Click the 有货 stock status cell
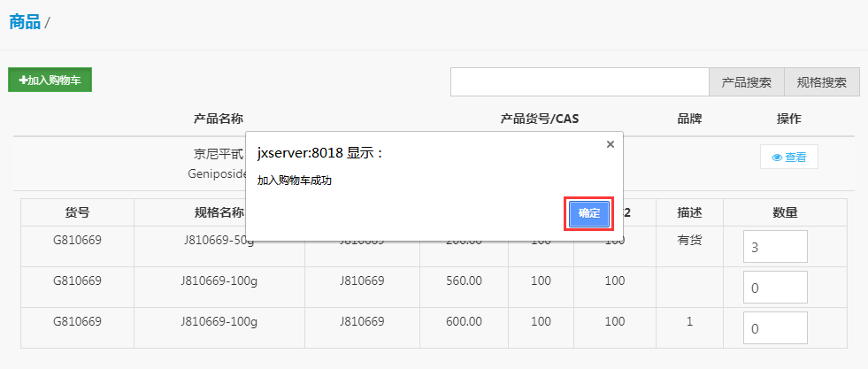Image resolution: width=868 pixels, height=369 pixels. coord(689,240)
